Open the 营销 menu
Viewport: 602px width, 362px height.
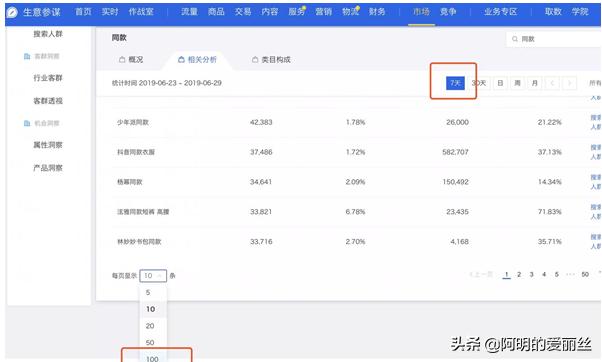click(x=323, y=12)
